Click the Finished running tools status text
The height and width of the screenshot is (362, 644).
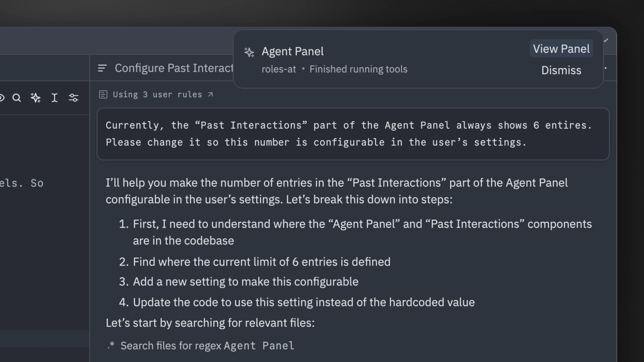(358, 69)
